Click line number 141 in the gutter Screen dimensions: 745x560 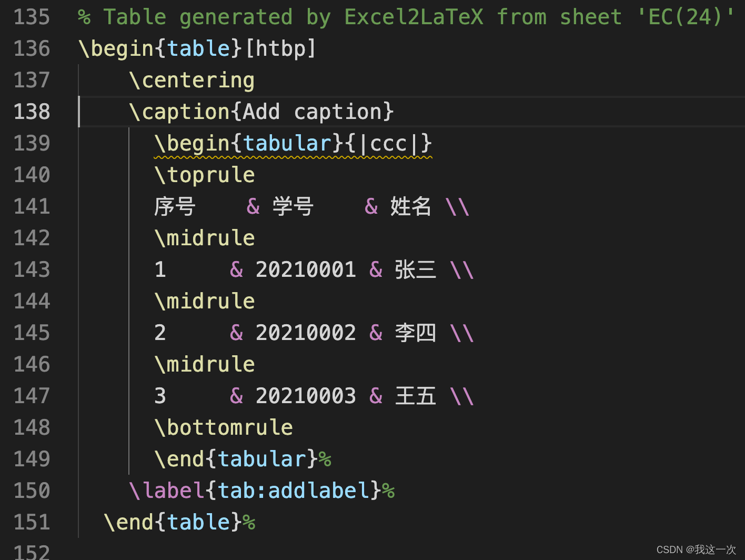point(32,206)
